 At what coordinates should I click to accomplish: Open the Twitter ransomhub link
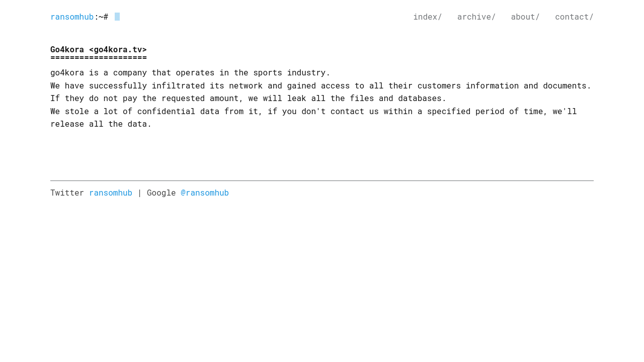111,193
